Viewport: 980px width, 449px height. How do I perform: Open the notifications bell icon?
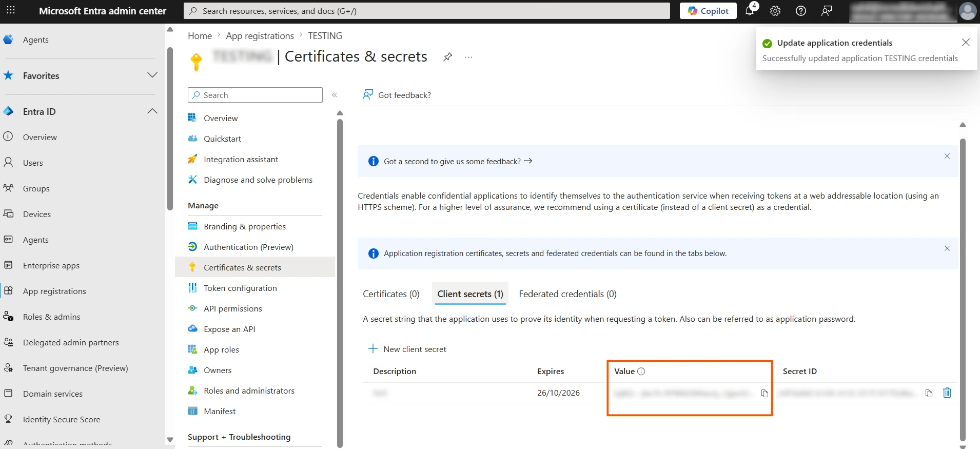point(750,10)
